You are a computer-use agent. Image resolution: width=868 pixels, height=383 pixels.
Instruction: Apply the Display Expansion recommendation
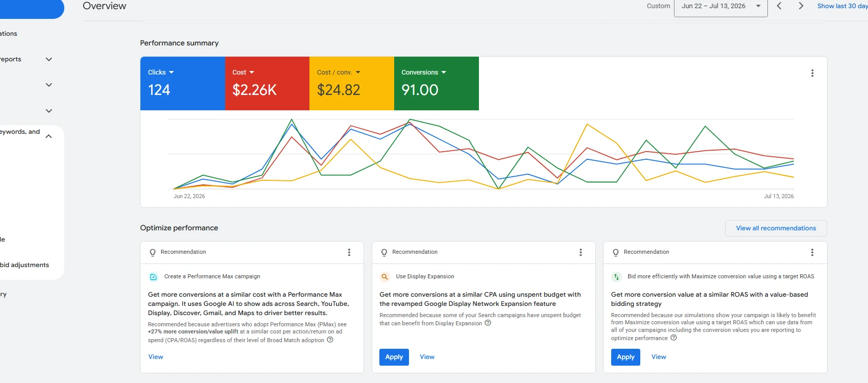click(x=394, y=357)
